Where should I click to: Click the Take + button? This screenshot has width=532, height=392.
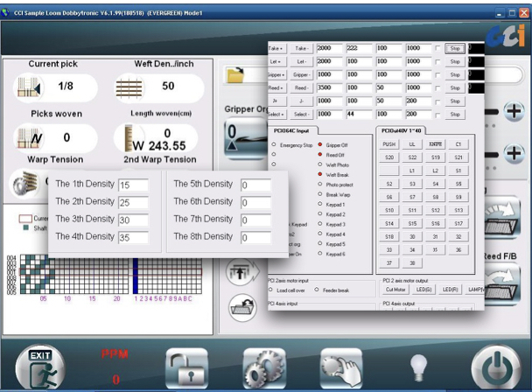(277, 48)
